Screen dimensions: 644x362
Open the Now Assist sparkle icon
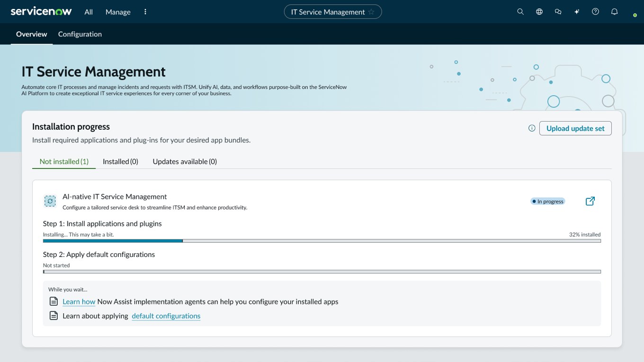tap(577, 12)
